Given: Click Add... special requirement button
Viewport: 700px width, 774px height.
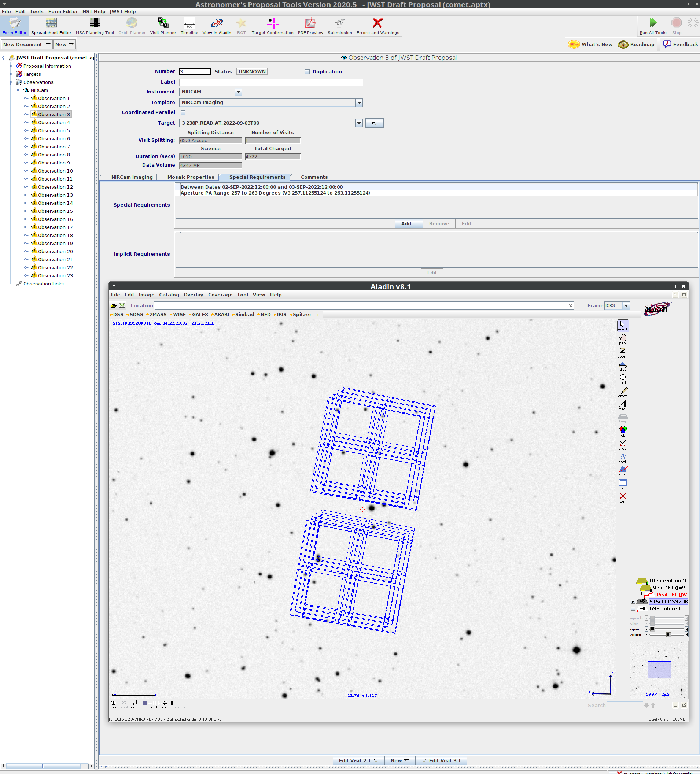Looking at the screenshot, I should (408, 224).
